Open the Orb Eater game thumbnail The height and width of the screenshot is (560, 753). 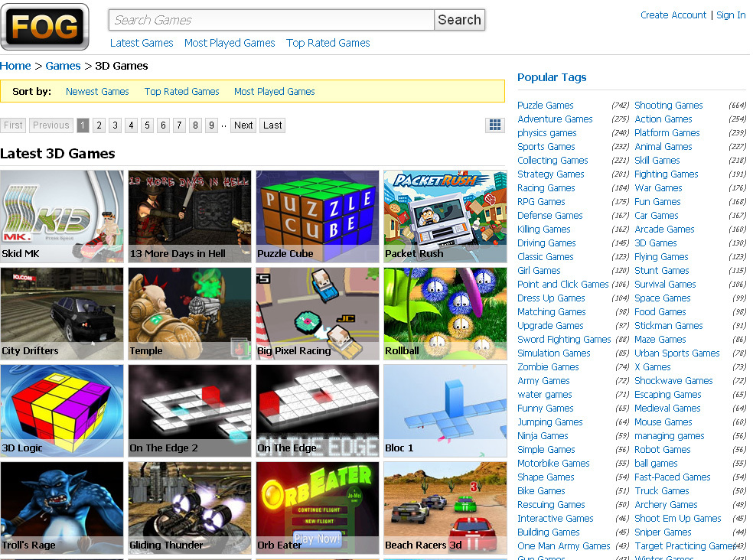click(x=318, y=508)
